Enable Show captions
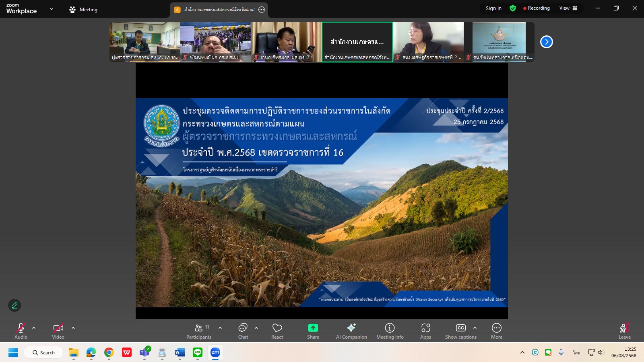Screen dimensions: 644x362 click(x=460, y=331)
